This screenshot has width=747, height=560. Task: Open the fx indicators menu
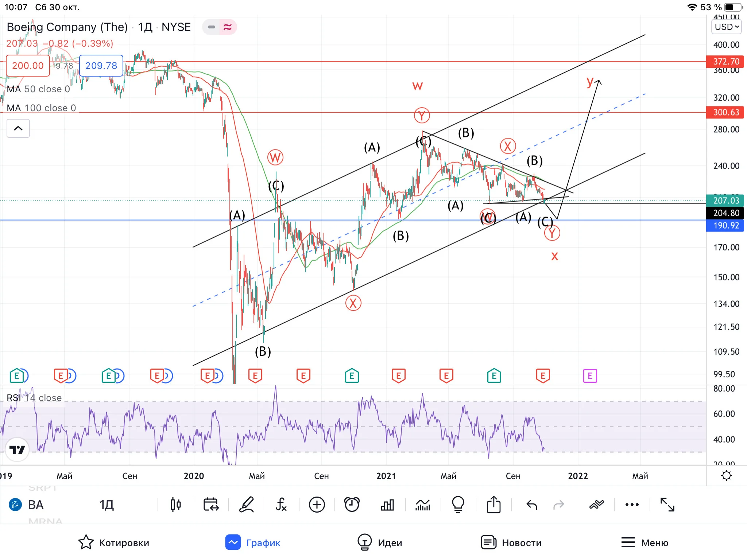click(x=281, y=505)
